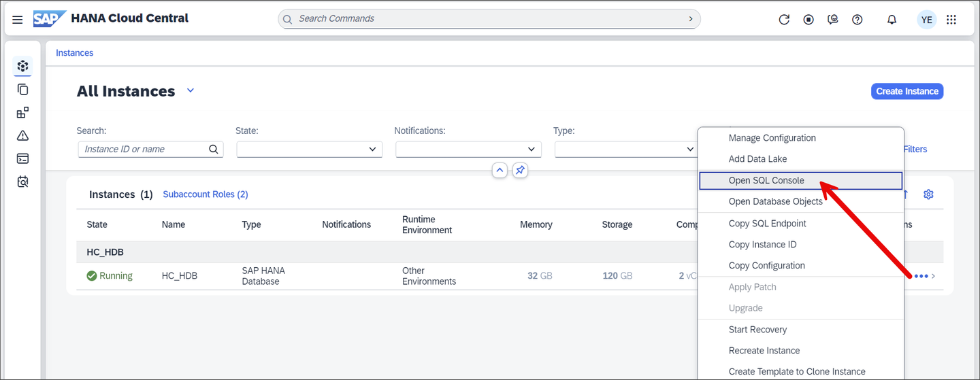The image size is (980, 380).
Task: Choose Add Data Lake from menu
Action: pos(801,159)
